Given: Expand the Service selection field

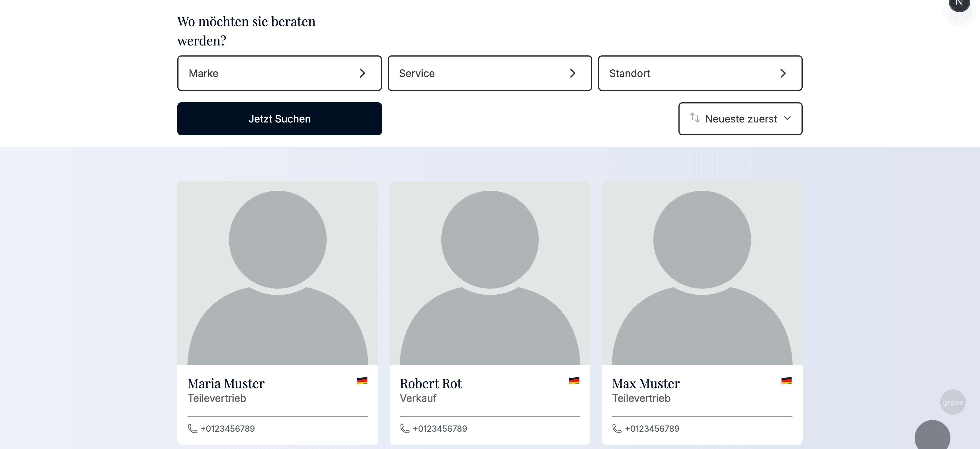Looking at the screenshot, I should point(490,73).
